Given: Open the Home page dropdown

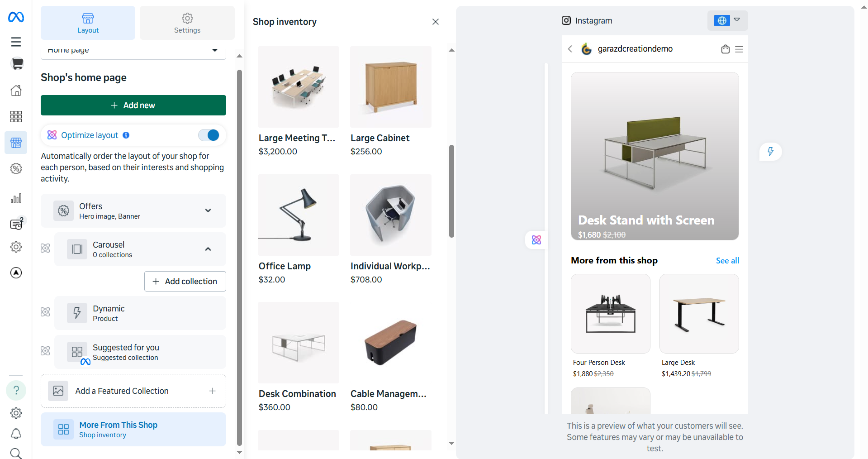Looking at the screenshot, I should pos(133,51).
